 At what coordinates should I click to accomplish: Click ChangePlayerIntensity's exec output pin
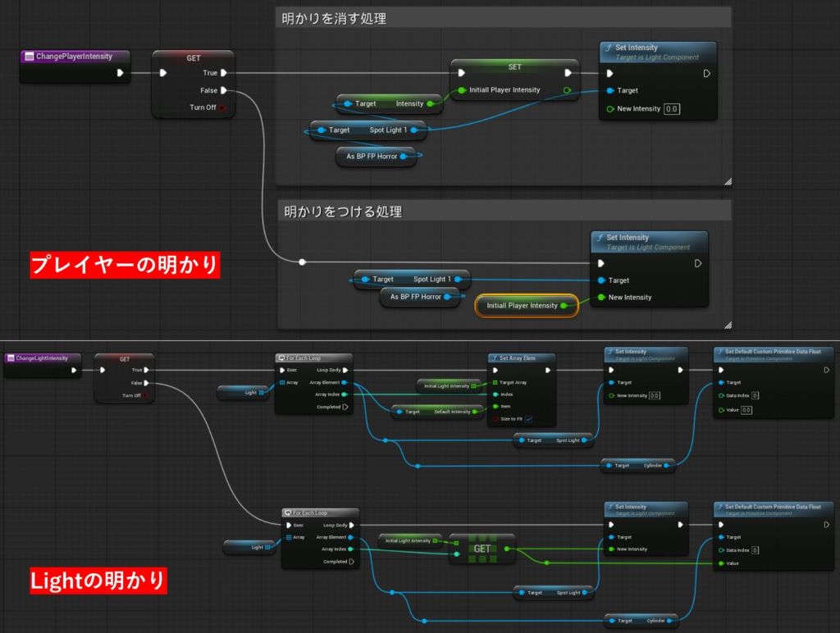(121, 73)
